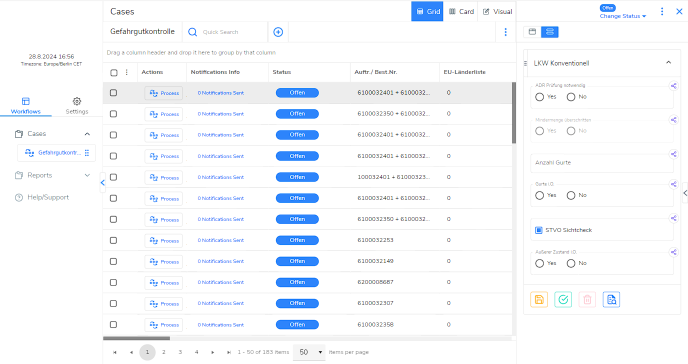Open the Settings gear section

(77, 106)
